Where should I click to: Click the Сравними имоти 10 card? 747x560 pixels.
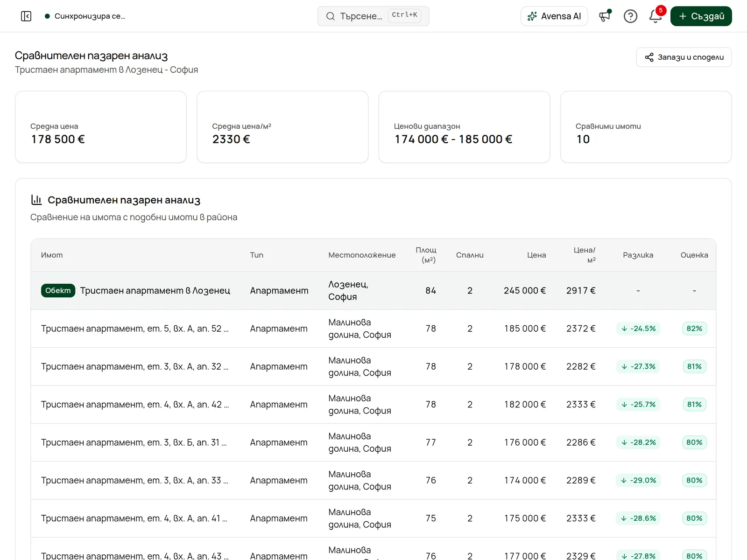point(646,127)
